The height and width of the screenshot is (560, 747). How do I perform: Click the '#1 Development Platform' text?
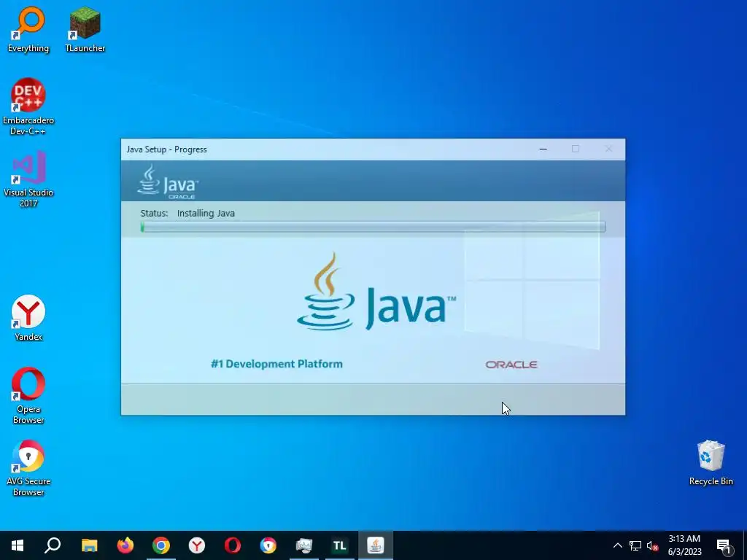pyautogui.click(x=276, y=364)
